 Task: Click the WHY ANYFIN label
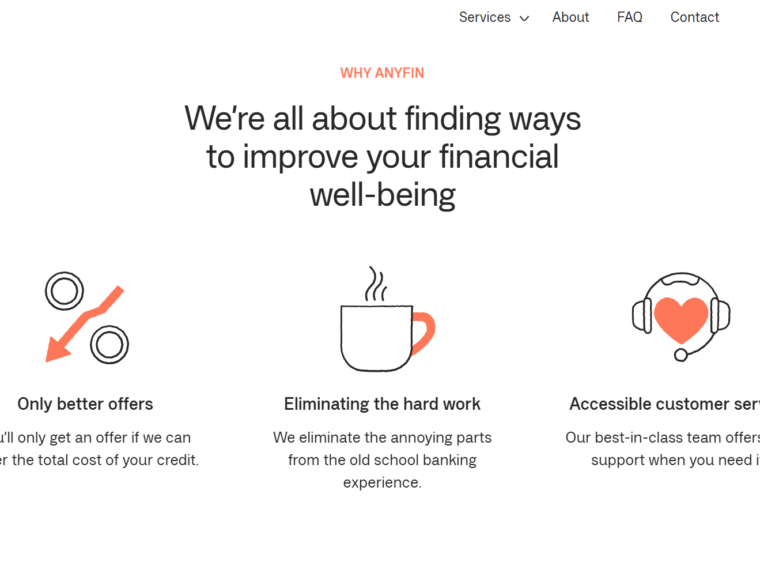pyautogui.click(x=382, y=73)
